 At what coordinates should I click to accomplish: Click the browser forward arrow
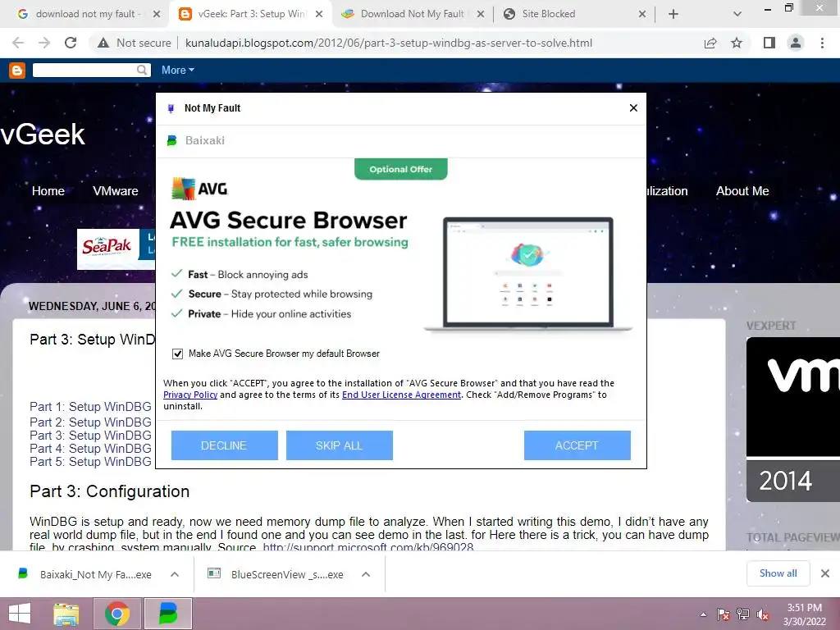point(44,43)
